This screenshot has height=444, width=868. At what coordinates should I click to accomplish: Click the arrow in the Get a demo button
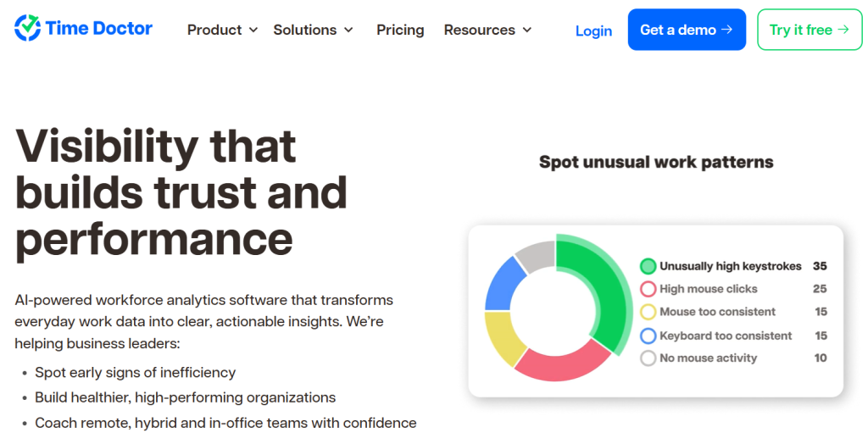726,30
